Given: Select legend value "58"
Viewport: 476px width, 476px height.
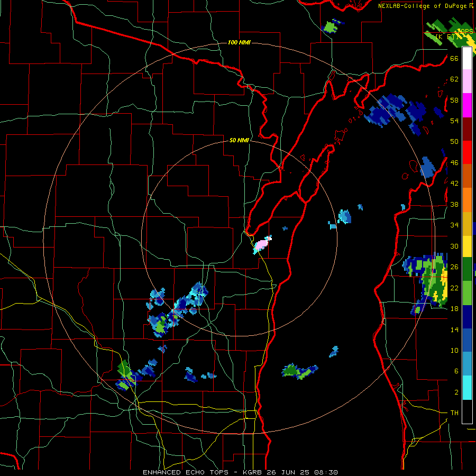Looking at the screenshot, I should point(454,100).
